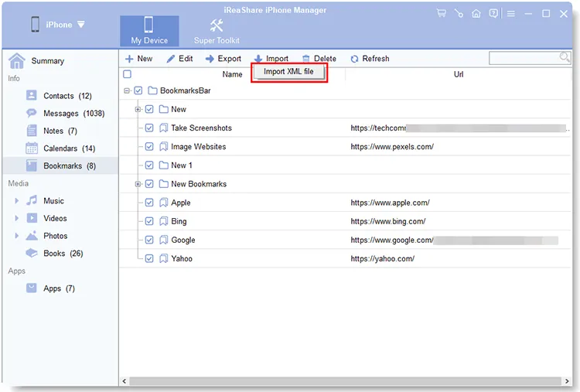Click the Books sidebar icon
Screen dimensions: 580x392
32,253
